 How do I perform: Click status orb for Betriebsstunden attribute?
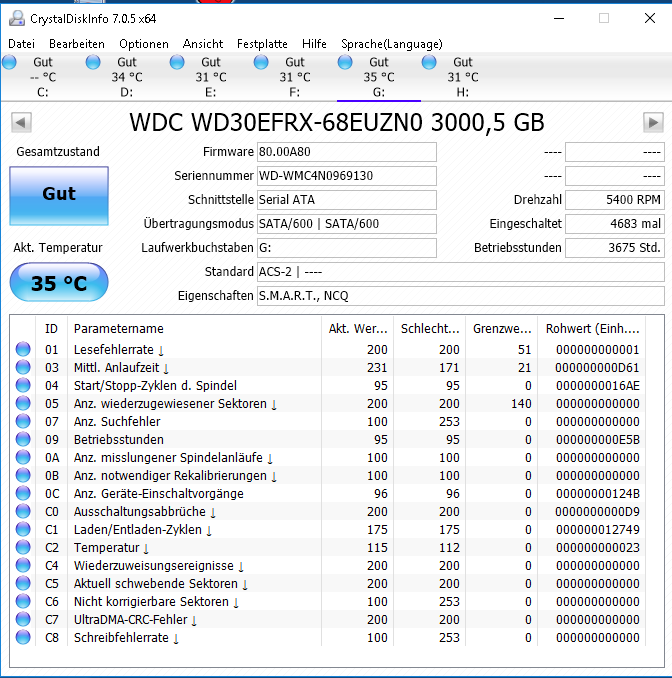pos(23,440)
